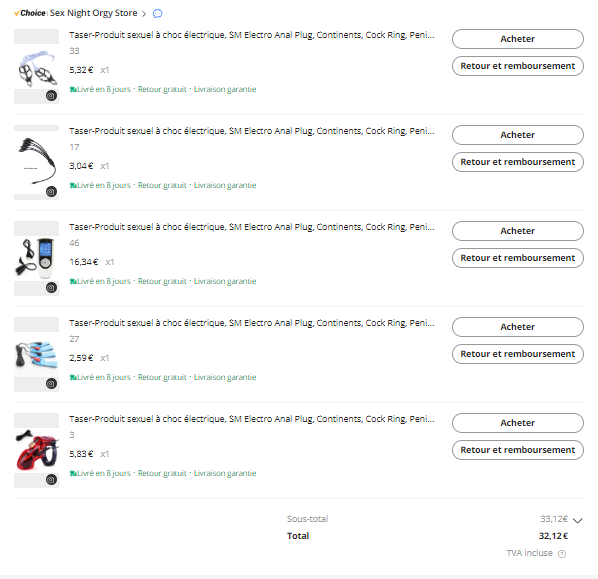Open product title of the 16,34€ item
The width and height of the screenshot is (598, 579).
252,227
